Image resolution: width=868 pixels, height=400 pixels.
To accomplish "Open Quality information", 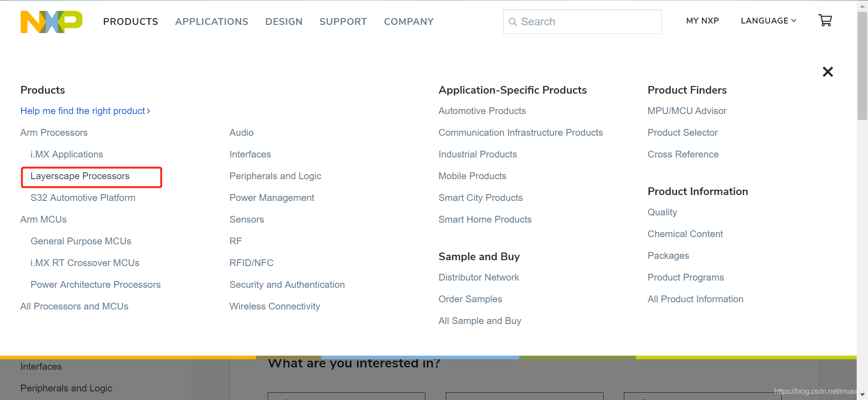I will click(x=662, y=212).
